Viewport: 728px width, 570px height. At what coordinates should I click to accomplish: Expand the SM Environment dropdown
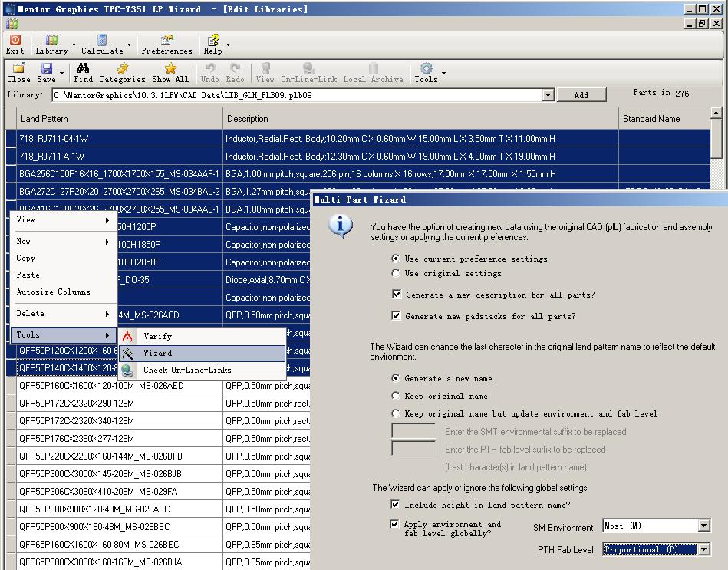coord(703,526)
